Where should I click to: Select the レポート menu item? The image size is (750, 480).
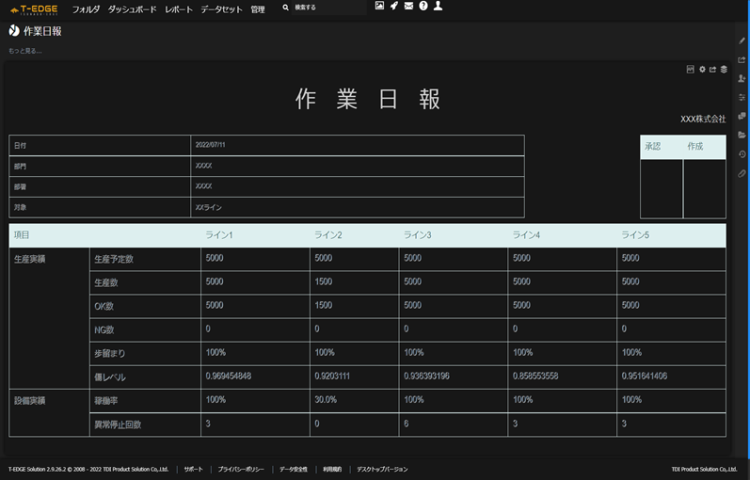[x=178, y=8]
